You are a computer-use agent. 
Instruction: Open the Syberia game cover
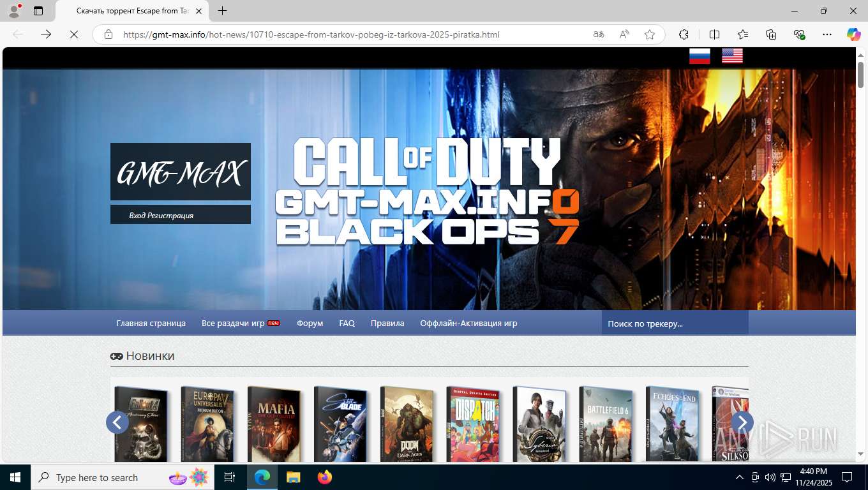click(539, 424)
